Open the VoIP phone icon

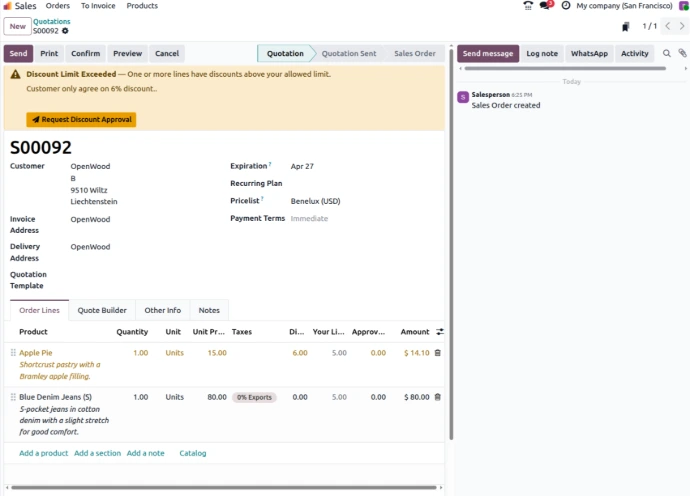(528, 6)
